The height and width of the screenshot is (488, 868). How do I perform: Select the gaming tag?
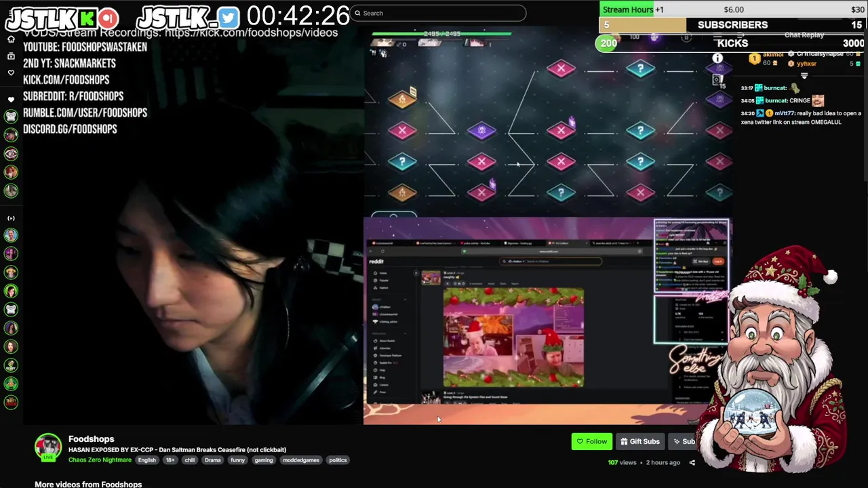coord(264,460)
